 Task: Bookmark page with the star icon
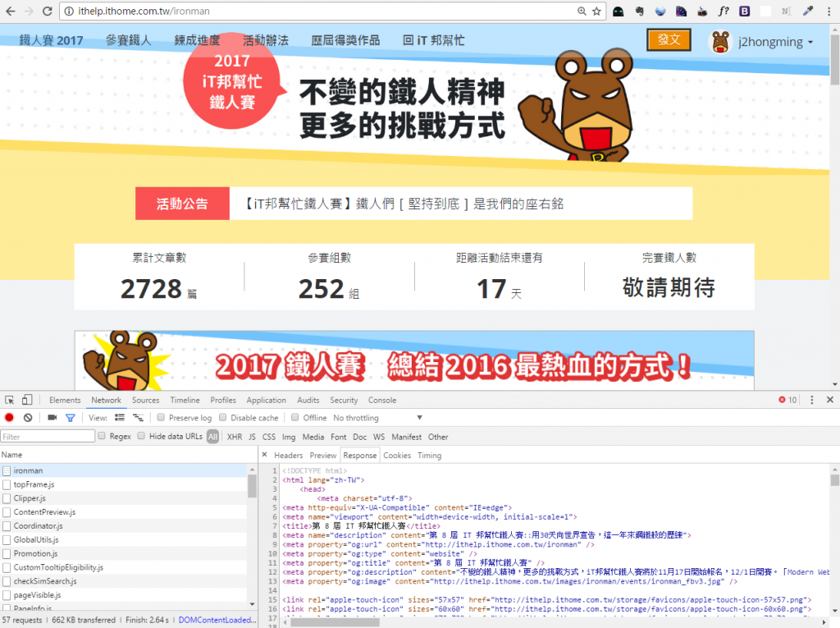pos(596,11)
